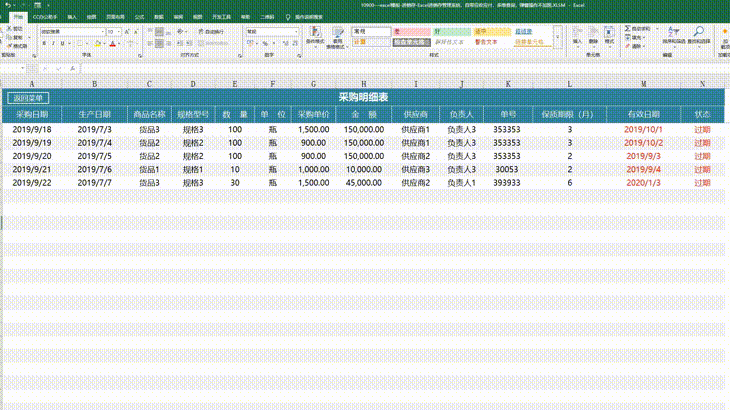This screenshot has height=410, width=730.
Task: Open the font name dropdown
Action: pyautogui.click(x=102, y=32)
